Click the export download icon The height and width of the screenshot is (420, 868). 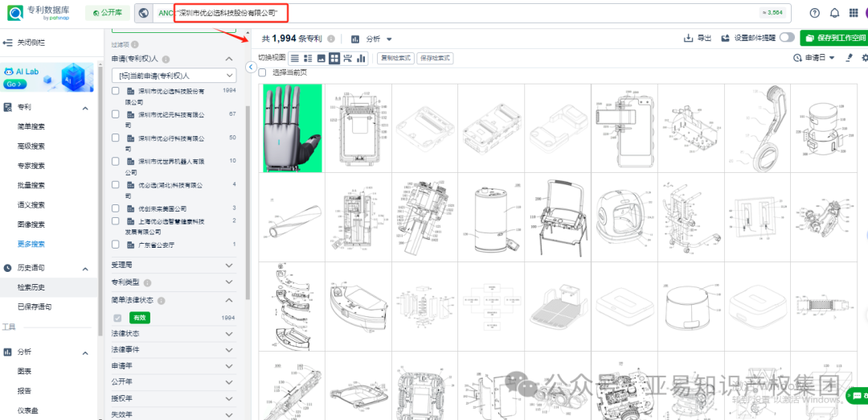(688, 39)
